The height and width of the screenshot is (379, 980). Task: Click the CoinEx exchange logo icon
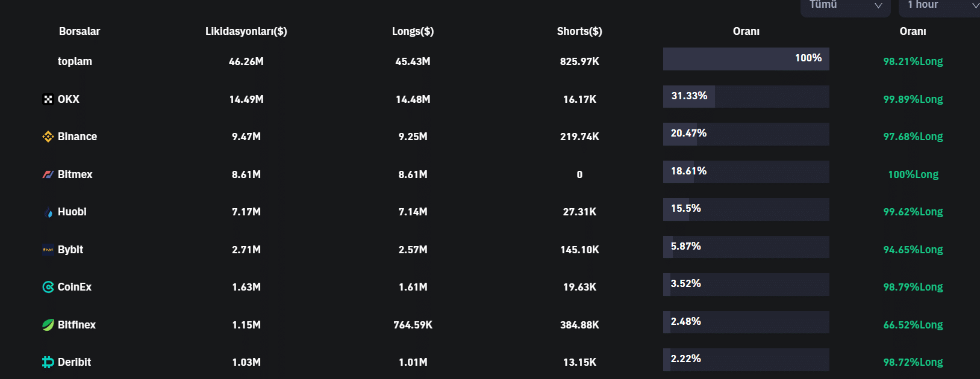[48, 287]
